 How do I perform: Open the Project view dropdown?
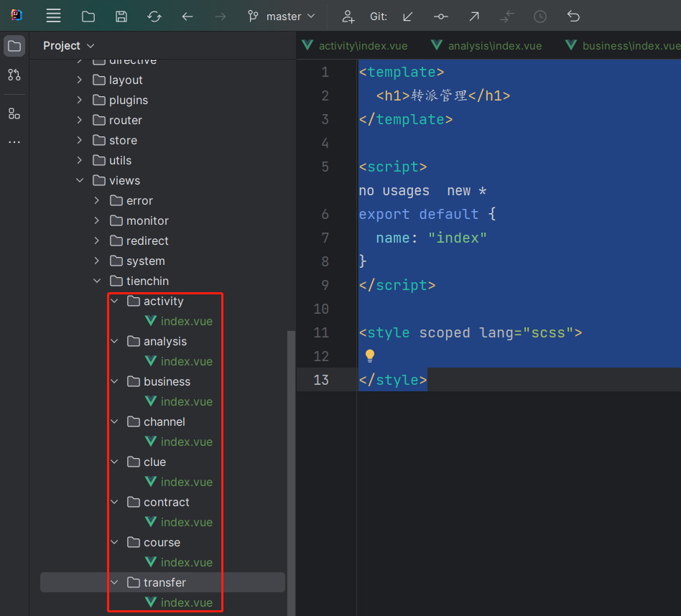(x=69, y=45)
